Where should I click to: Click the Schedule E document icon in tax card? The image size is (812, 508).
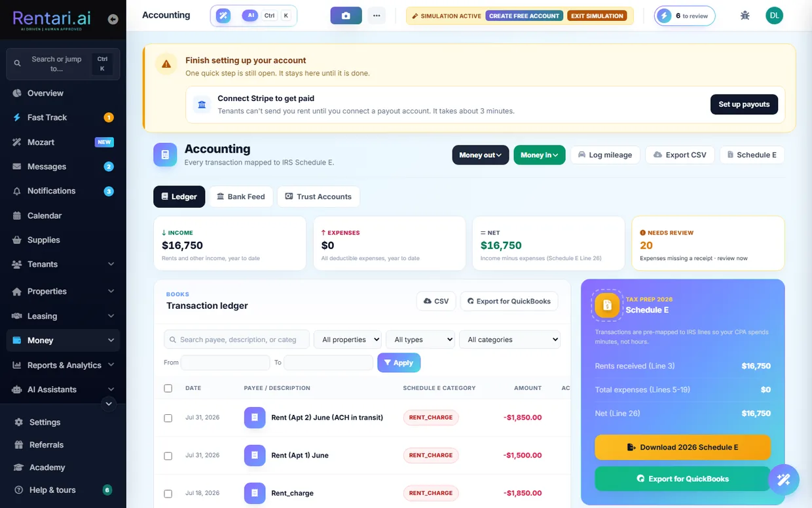pyautogui.click(x=607, y=305)
